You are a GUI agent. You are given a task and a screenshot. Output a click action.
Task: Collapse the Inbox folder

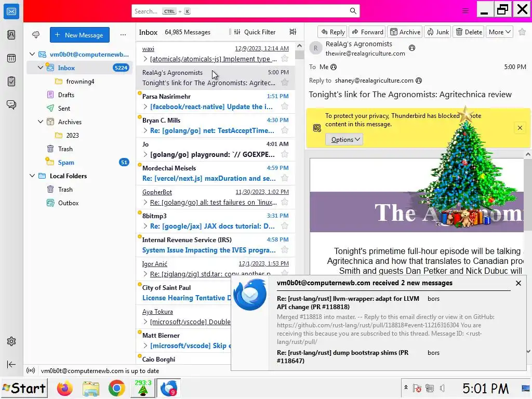click(41, 68)
